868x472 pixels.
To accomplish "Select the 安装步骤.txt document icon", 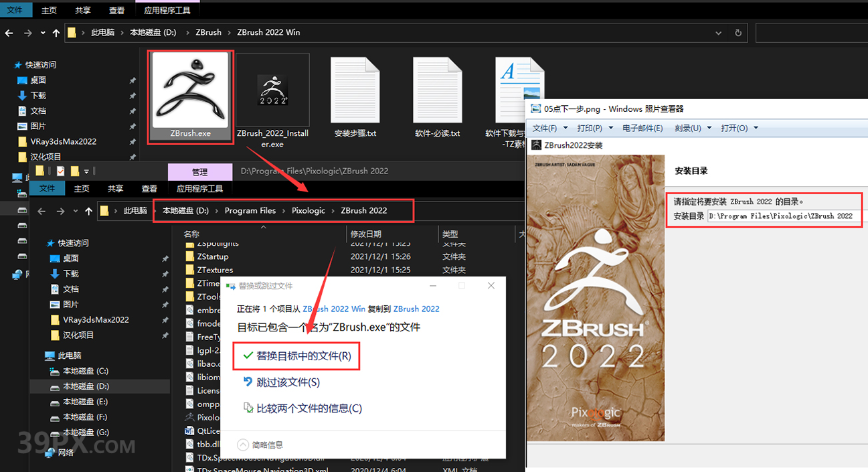I will 355,91.
